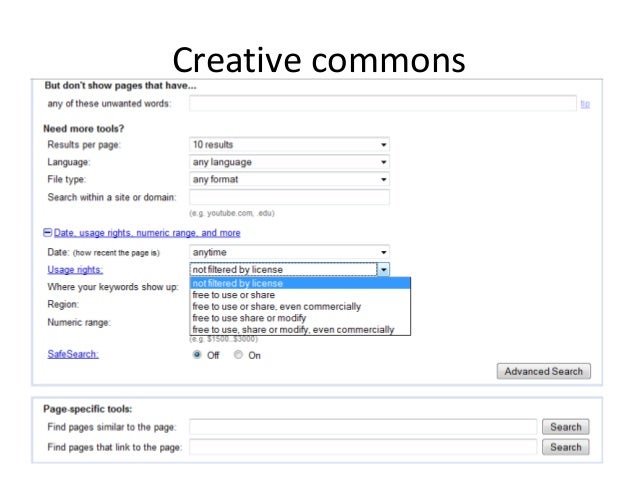Open the Language dropdown
This screenshot has width=638, height=479.
click(x=289, y=162)
